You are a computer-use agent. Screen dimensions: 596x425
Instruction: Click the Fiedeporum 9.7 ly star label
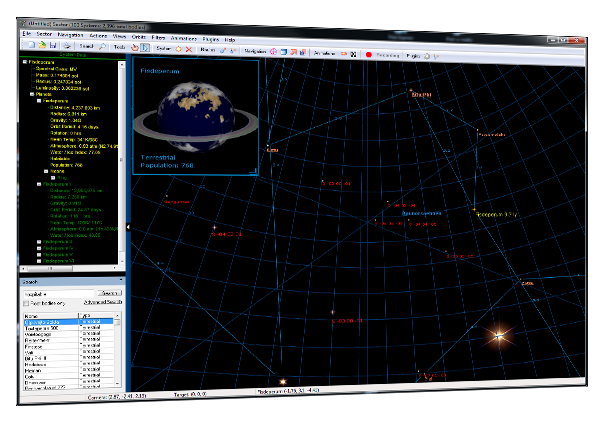point(496,214)
